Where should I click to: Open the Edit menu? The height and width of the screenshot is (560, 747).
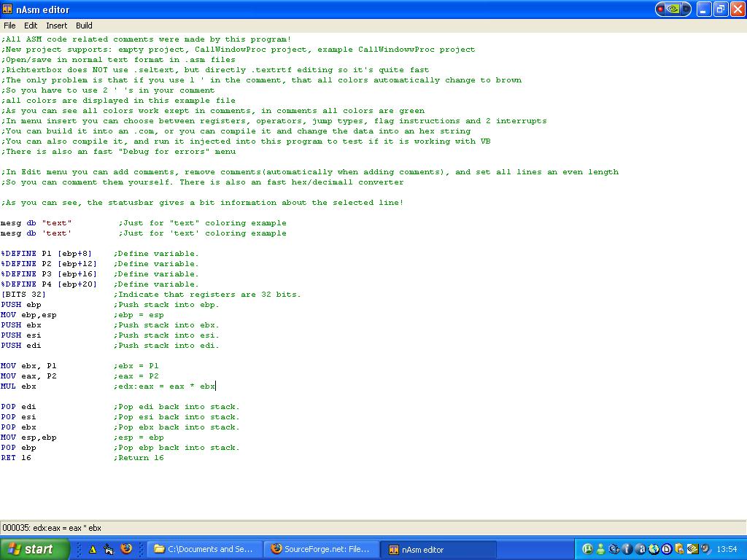[31, 26]
